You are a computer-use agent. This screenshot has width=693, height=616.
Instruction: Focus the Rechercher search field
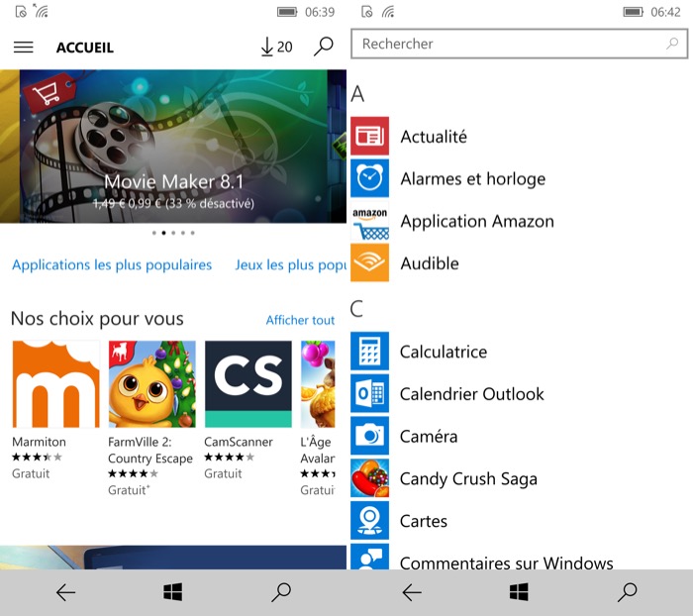click(520, 44)
